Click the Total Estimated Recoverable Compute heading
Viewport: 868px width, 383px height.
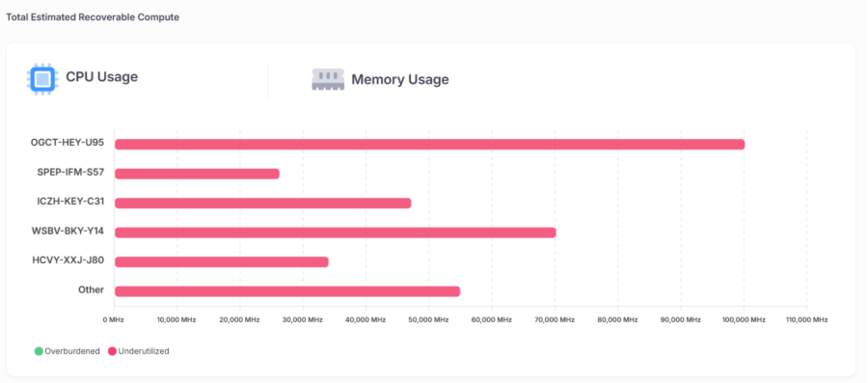tap(93, 17)
